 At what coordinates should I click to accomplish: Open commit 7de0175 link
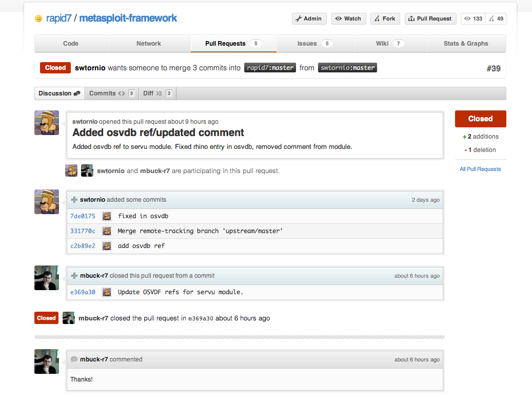[83, 216]
